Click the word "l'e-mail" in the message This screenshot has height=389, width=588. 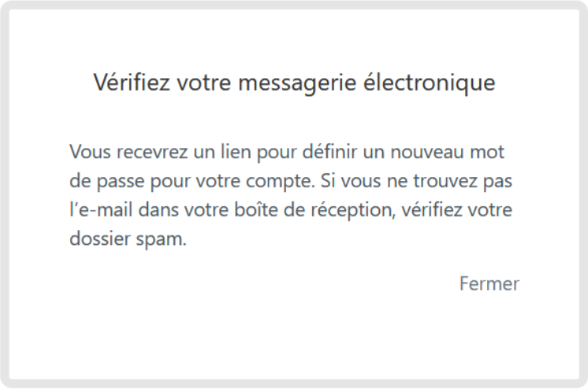coord(101,209)
